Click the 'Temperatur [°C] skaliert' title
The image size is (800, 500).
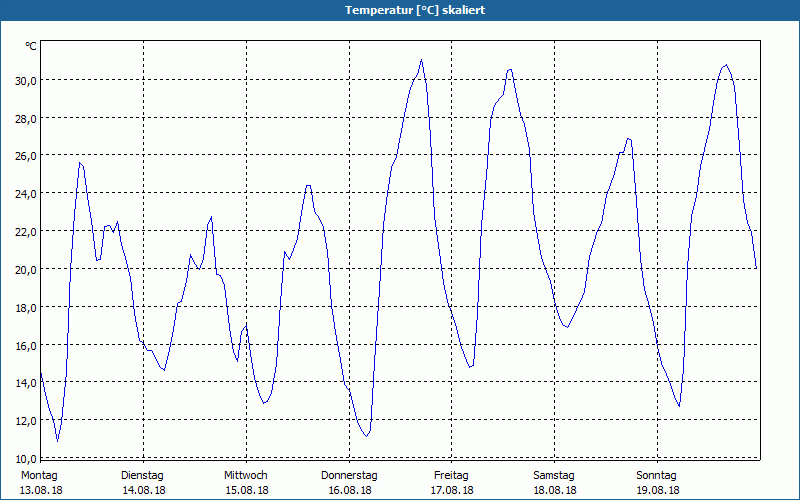415,10
